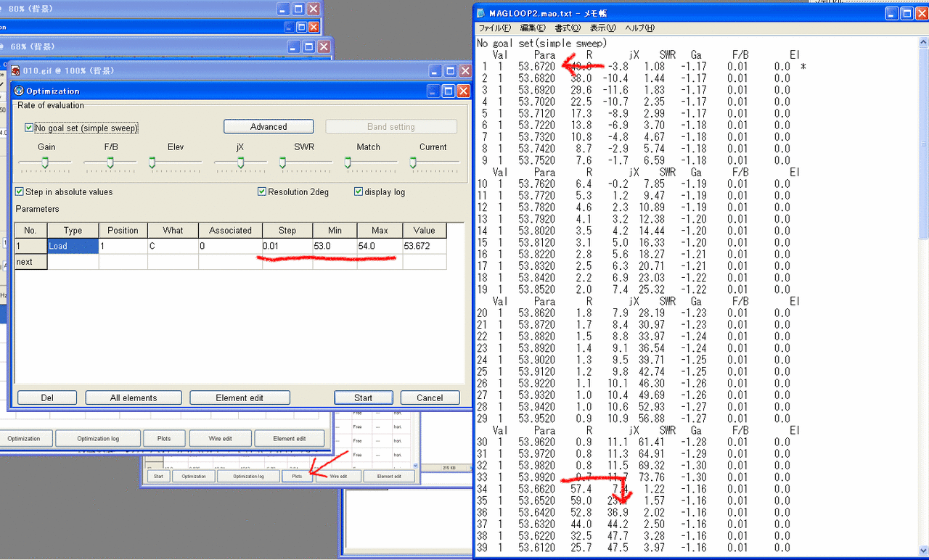This screenshot has width=929, height=560.
Task: Maximize the MAGLOOP2.mao.txt Notepad window
Action: coord(907,14)
